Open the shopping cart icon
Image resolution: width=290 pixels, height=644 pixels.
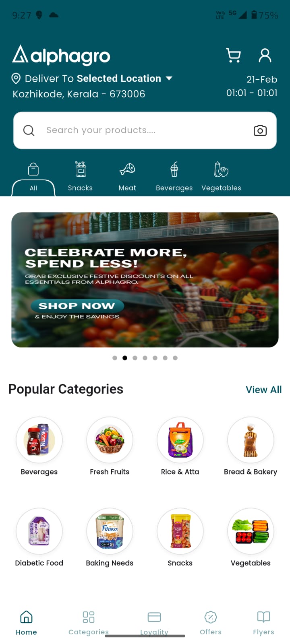click(x=234, y=56)
